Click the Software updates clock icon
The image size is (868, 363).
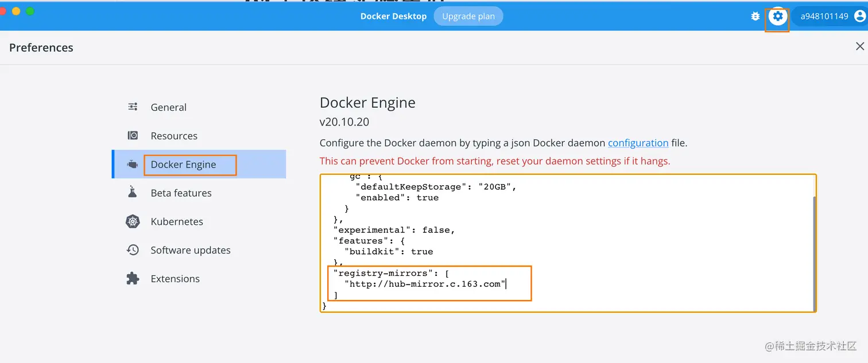[133, 250]
